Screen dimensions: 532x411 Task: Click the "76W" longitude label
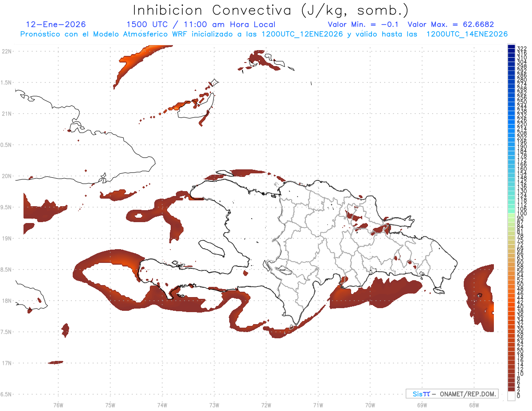pos(58,405)
